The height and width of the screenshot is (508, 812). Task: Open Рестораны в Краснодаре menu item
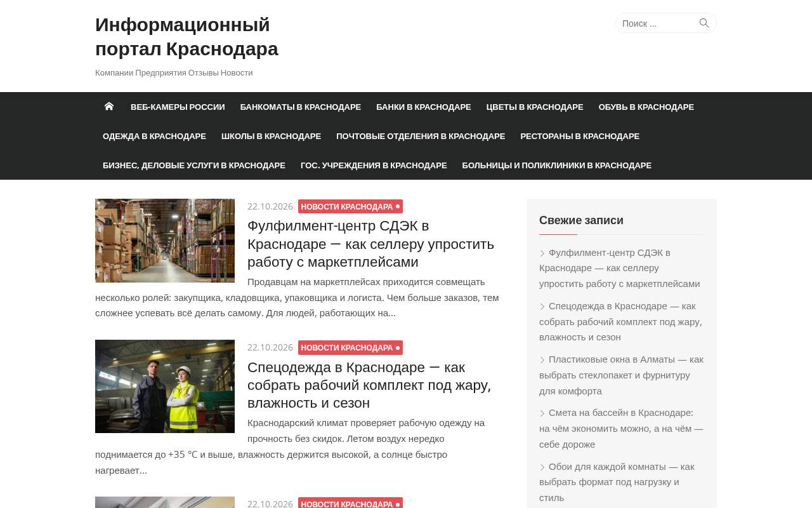[x=580, y=136]
